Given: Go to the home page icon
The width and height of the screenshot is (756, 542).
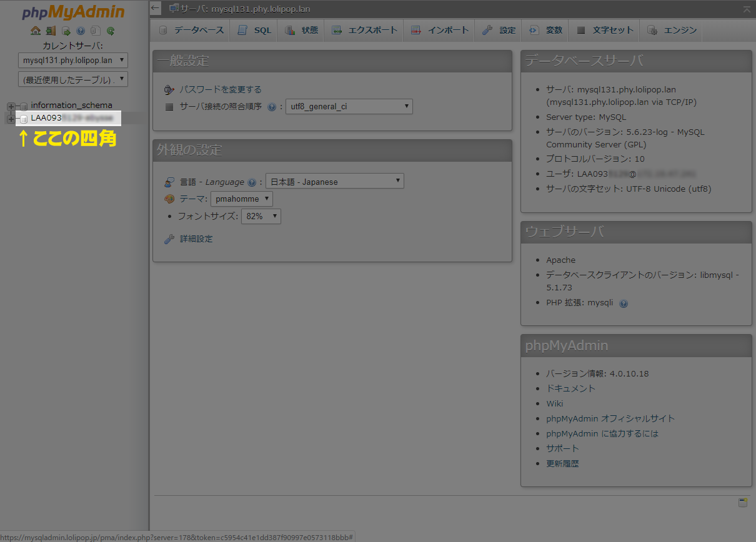Looking at the screenshot, I should 36,31.
